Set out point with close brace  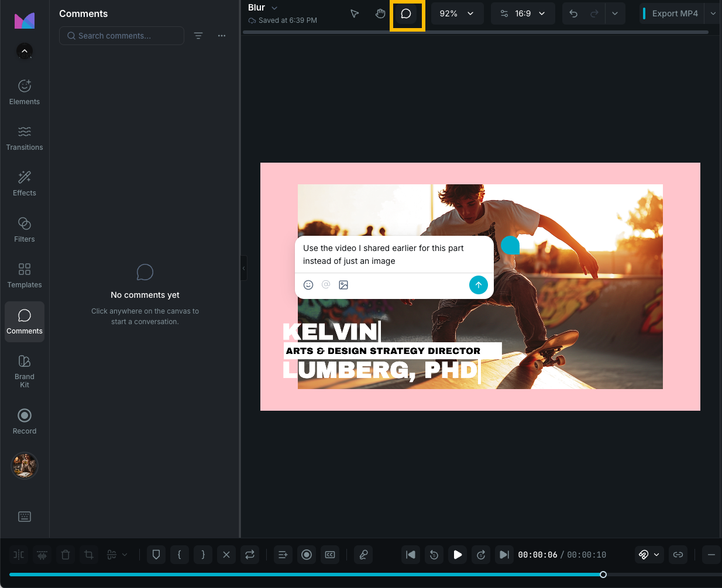(203, 555)
